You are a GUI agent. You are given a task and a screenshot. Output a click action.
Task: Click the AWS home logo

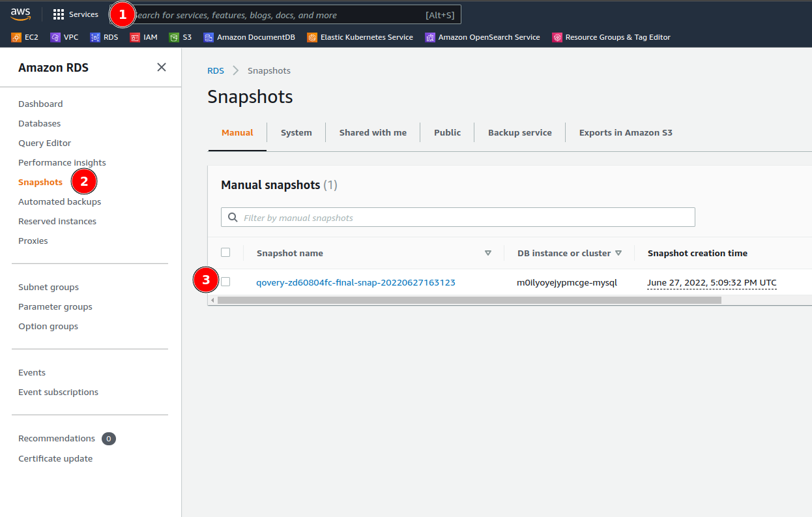point(21,14)
